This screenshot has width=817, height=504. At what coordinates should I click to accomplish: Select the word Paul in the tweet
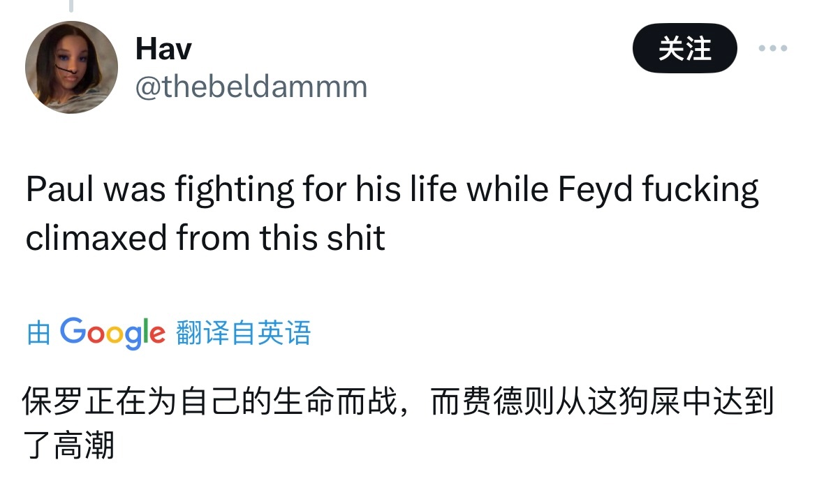coord(60,188)
